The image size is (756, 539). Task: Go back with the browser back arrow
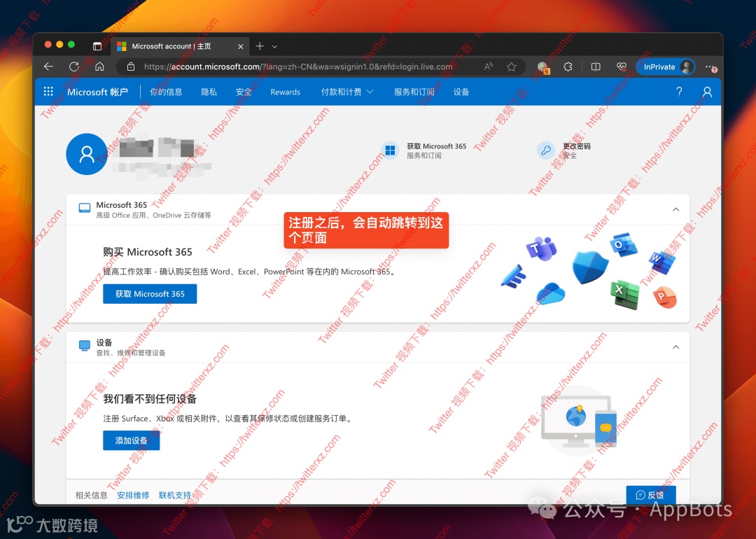49,66
